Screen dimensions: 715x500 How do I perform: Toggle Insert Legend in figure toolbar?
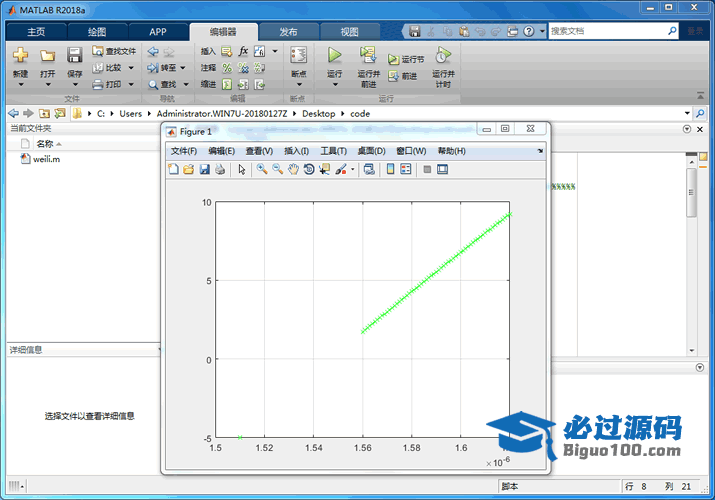coord(405,170)
